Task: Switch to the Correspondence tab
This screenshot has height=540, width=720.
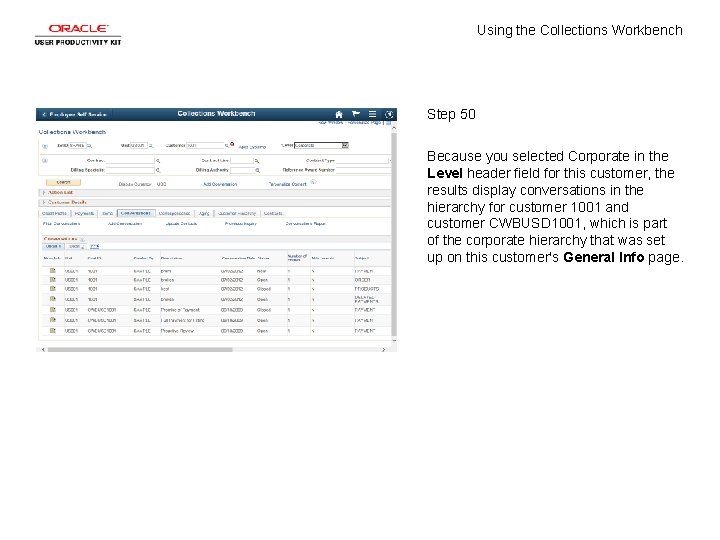Action: pyautogui.click(x=174, y=214)
